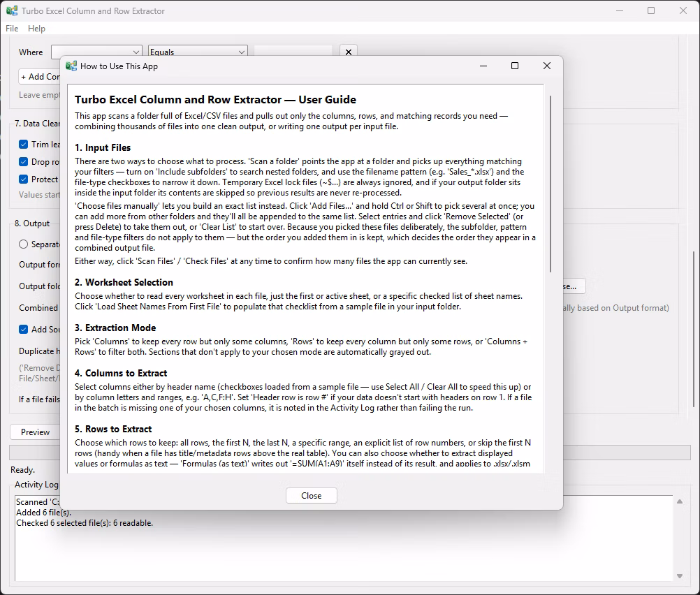Select the Separate output radio button
This screenshot has height=595, width=700.
click(x=24, y=244)
